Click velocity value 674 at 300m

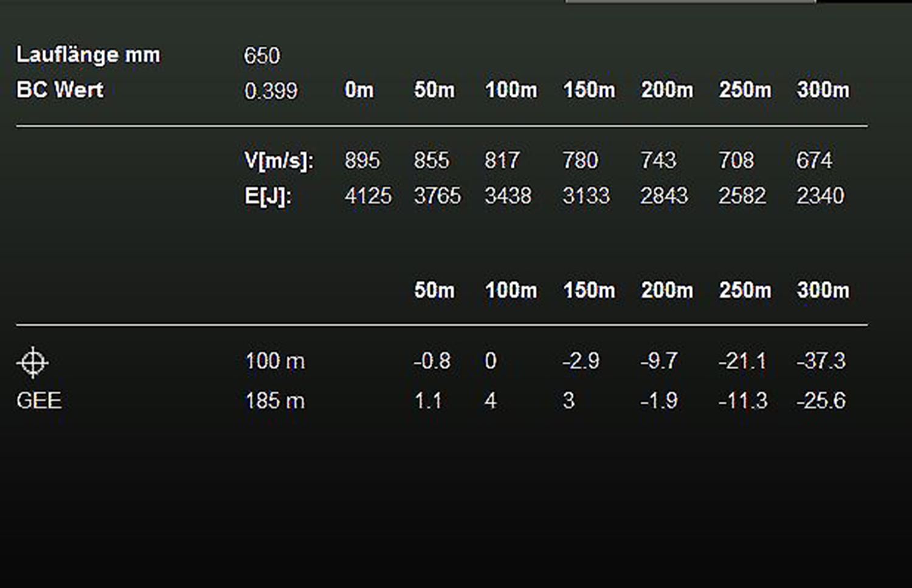pyautogui.click(x=814, y=161)
